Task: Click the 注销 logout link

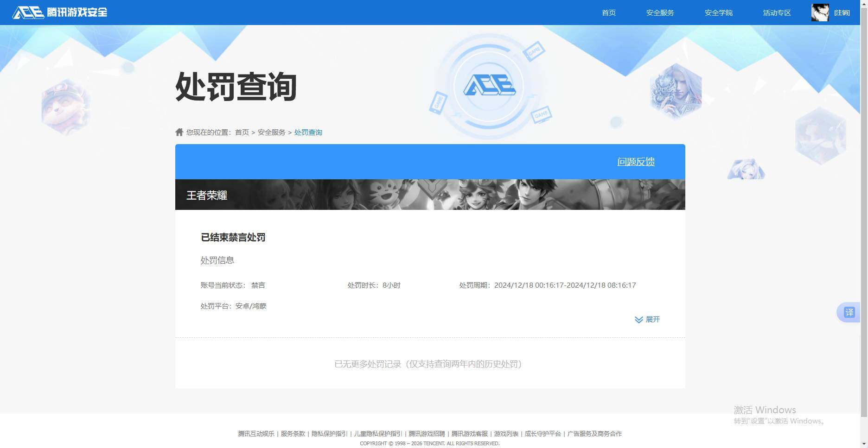Action: [842, 13]
